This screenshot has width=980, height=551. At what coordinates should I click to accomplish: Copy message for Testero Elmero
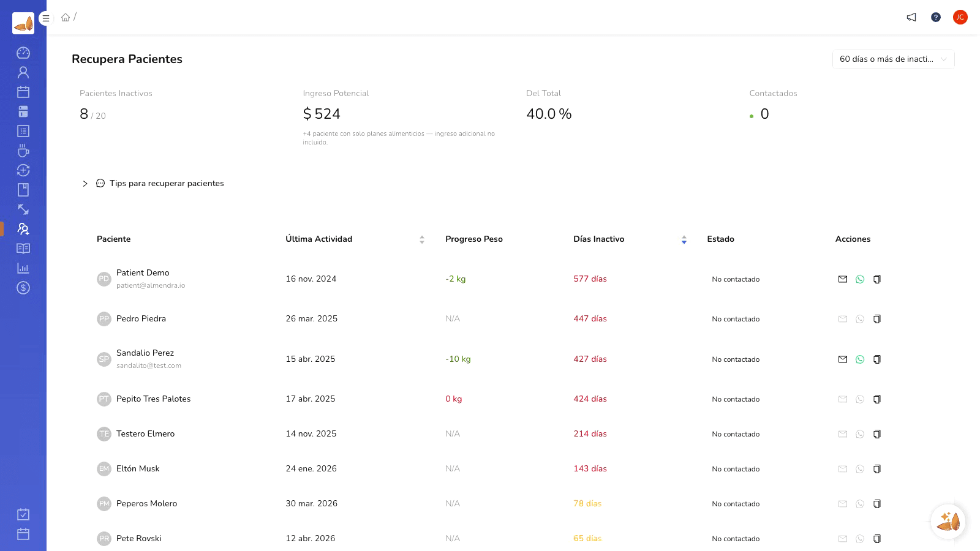[877, 434]
